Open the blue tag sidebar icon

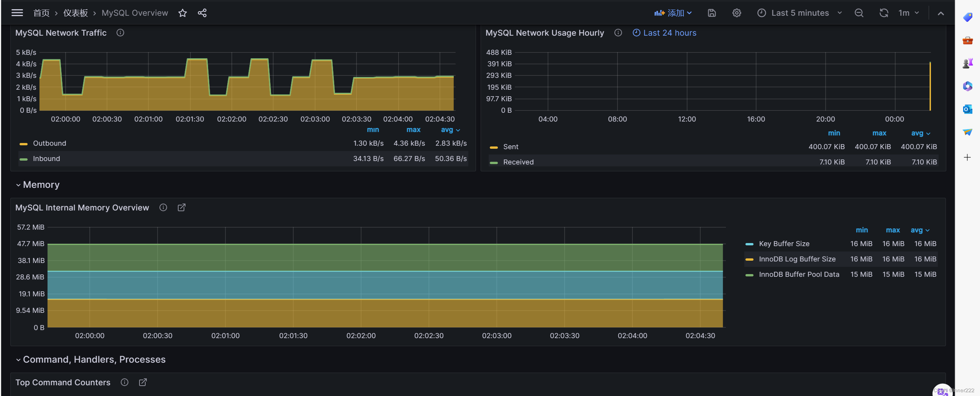point(967,17)
